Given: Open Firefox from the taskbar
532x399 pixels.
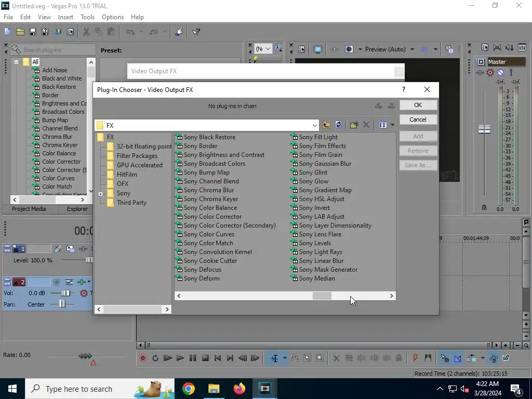Looking at the screenshot, I should (x=239, y=389).
